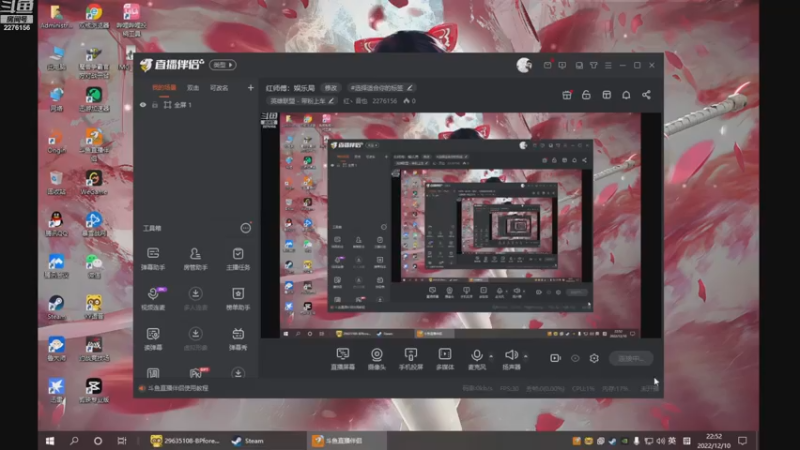Open the 弹幕秀 tool

tap(238, 339)
